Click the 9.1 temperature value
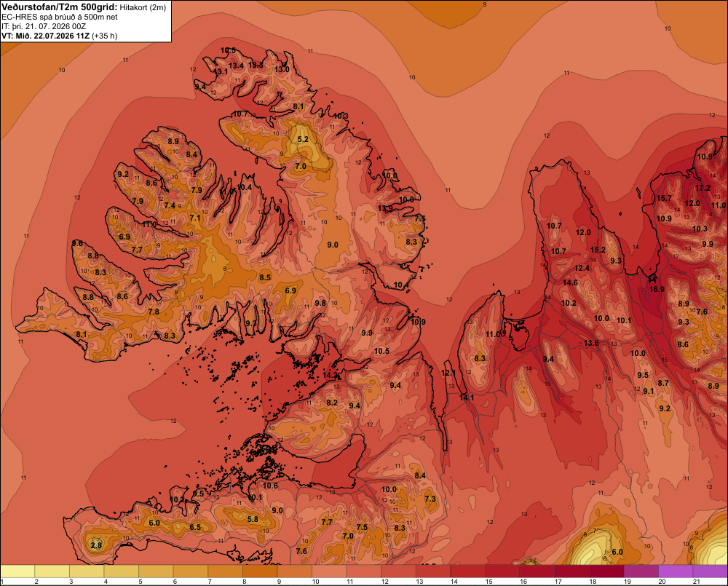Image resolution: width=728 pixels, height=586 pixels. pyautogui.click(x=648, y=392)
